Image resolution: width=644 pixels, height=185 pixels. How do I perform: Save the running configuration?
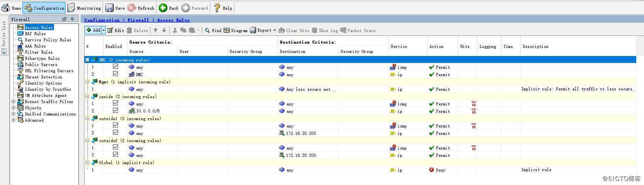coord(115,8)
